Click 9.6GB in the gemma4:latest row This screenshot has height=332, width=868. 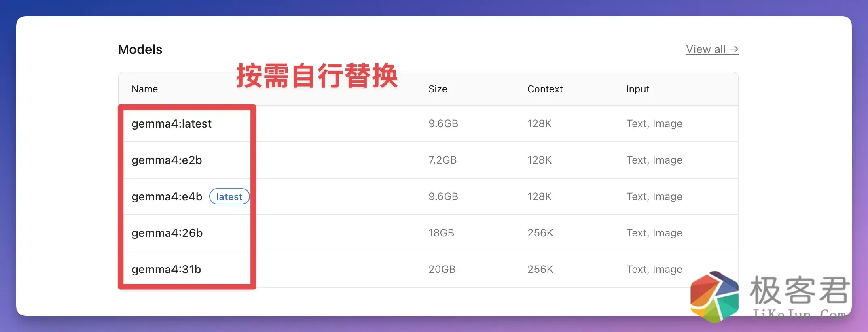point(443,124)
